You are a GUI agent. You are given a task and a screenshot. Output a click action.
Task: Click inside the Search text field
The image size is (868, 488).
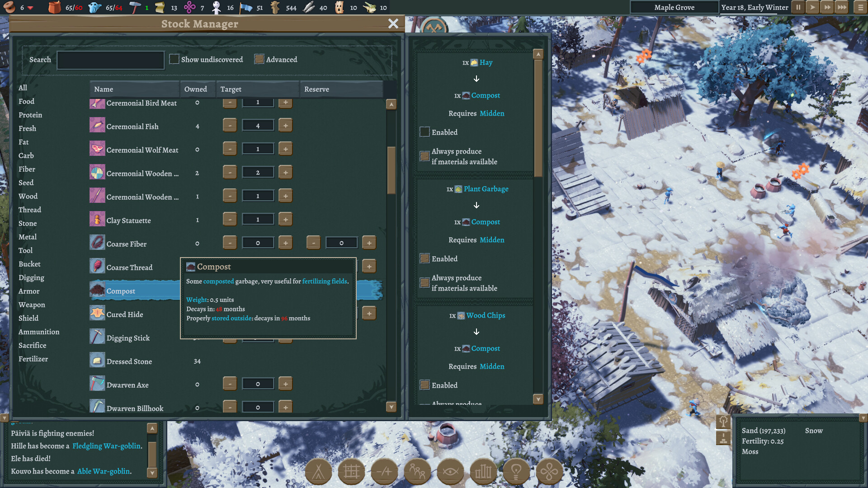110,59
